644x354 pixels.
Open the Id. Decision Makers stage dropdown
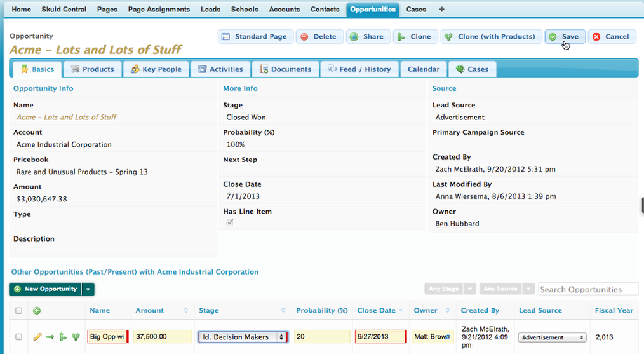(242, 337)
